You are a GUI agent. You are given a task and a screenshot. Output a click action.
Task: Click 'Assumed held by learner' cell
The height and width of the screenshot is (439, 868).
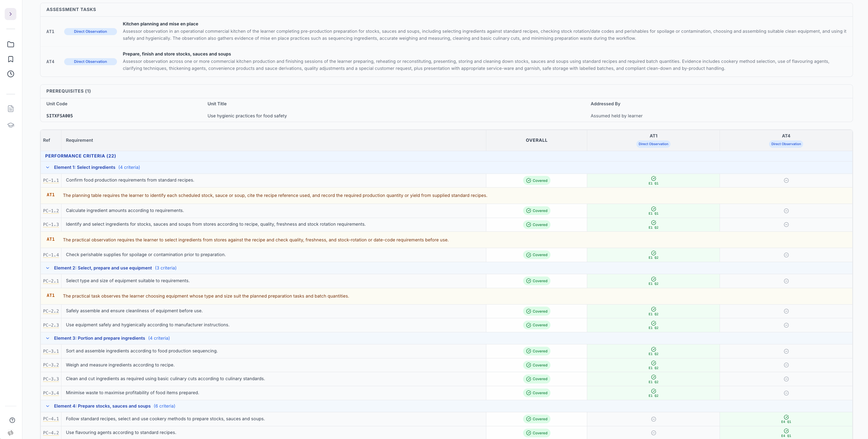click(616, 116)
